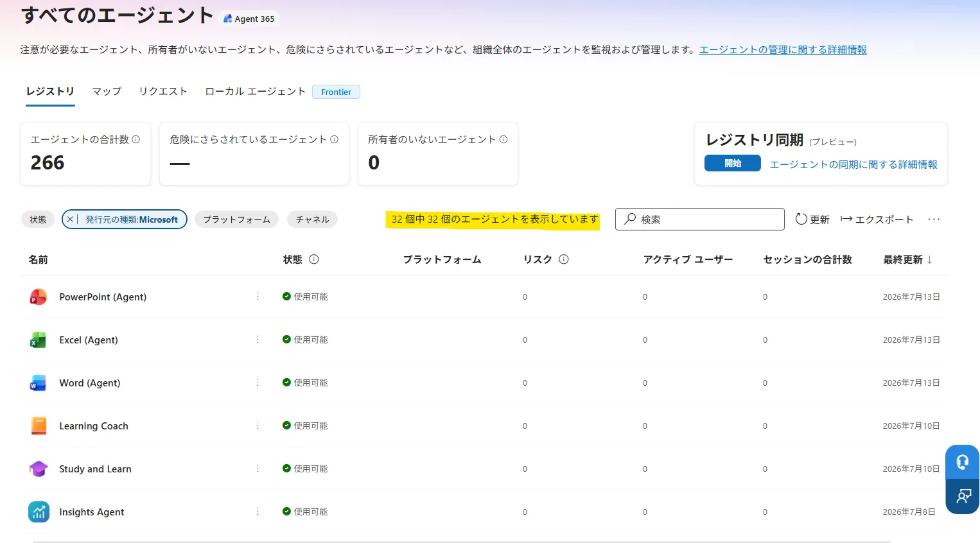Image resolution: width=980 pixels, height=543 pixels.
Task: Switch to the ローカル エージェント tab
Action: click(x=255, y=92)
